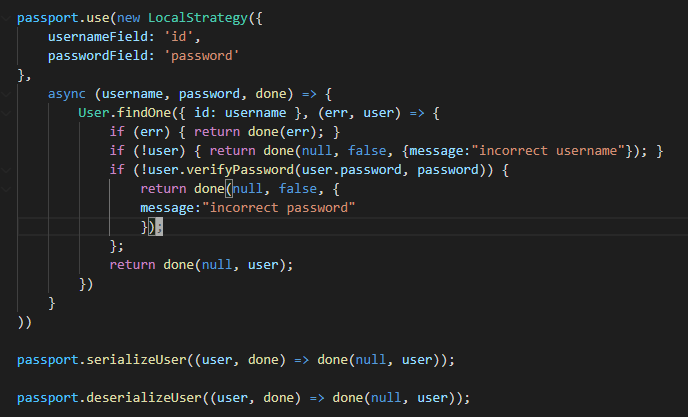Click 'user.password' argument in verifyPassword call

[351, 170]
